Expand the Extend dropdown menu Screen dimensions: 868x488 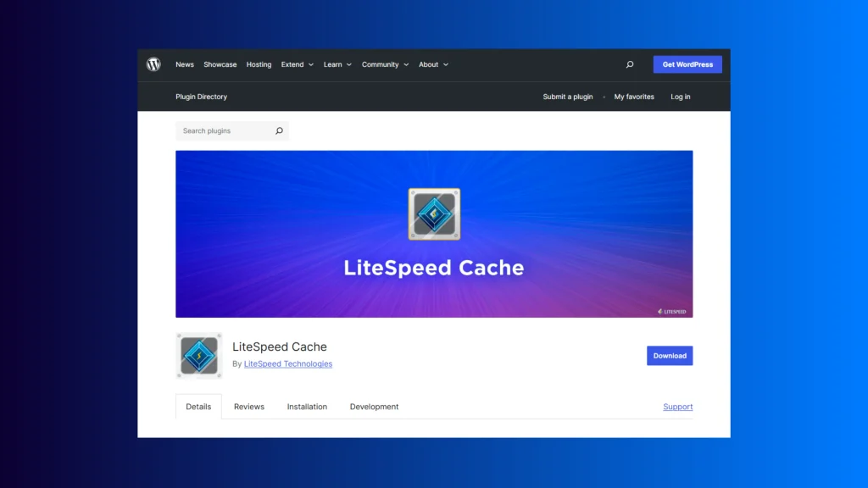click(x=297, y=64)
